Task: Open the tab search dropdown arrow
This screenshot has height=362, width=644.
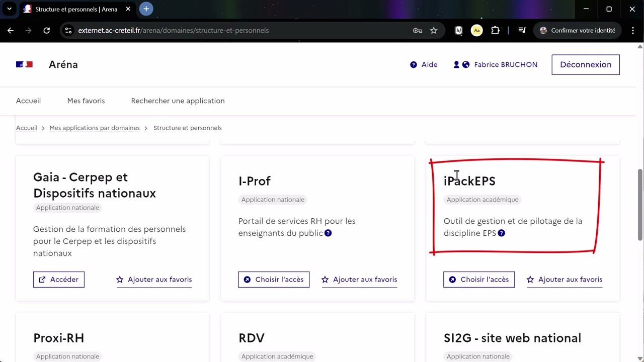Action: 9,9
